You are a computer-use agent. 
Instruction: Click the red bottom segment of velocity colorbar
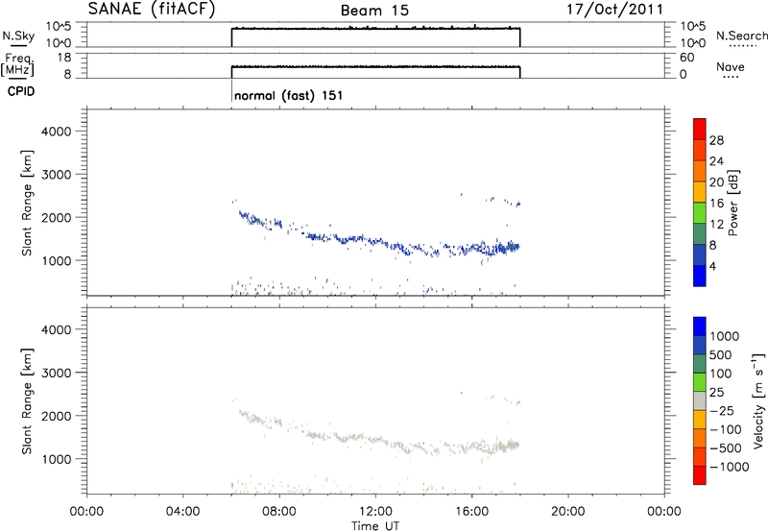pos(700,475)
